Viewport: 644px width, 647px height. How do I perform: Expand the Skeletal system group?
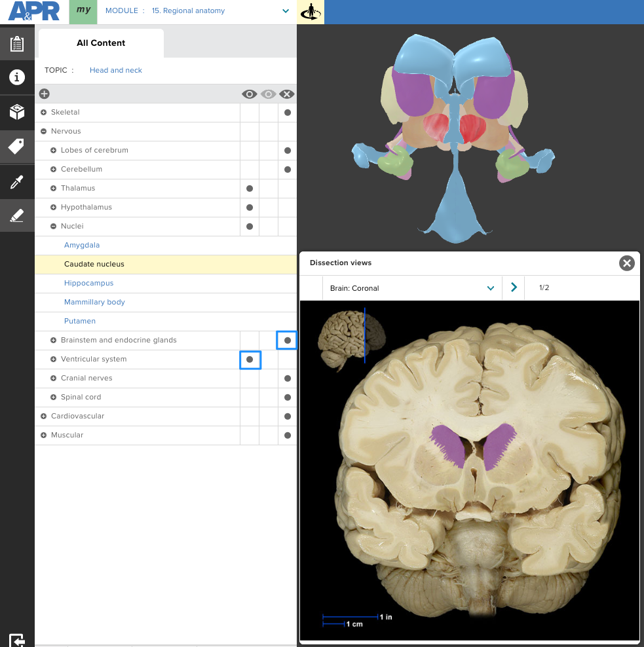[43, 112]
